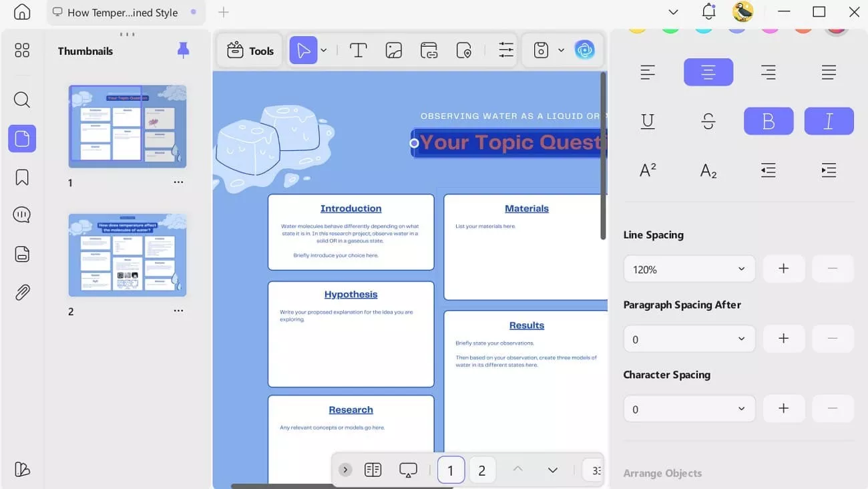Screen dimensions: 868x489
Task: Open the user profile avatar
Action: pos(742,12)
